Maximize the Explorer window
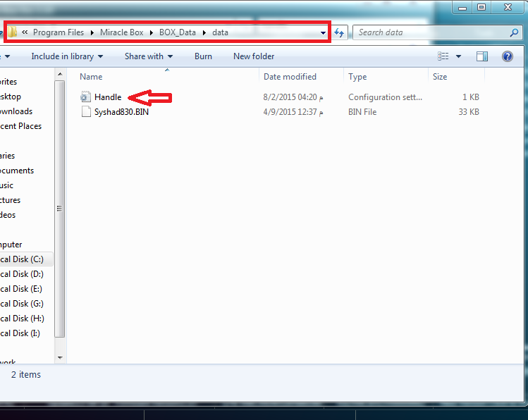This screenshot has width=528, height=420. click(x=481, y=7)
